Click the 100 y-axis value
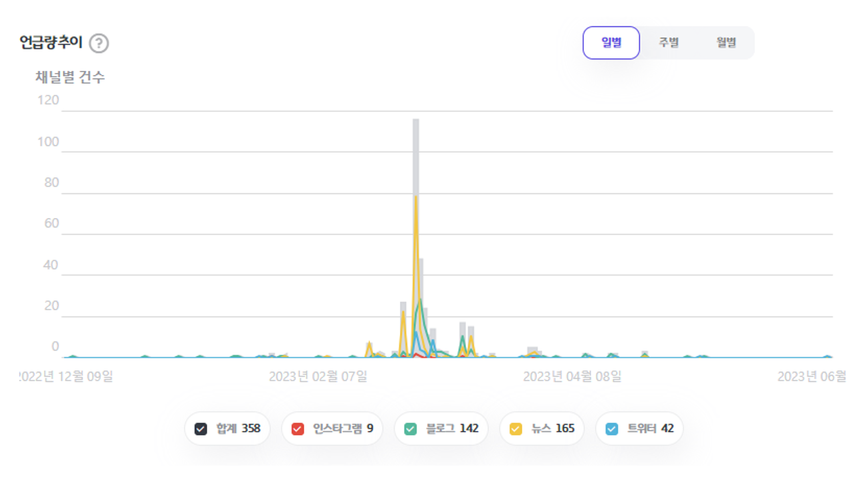The image size is (868, 489). coord(47,142)
